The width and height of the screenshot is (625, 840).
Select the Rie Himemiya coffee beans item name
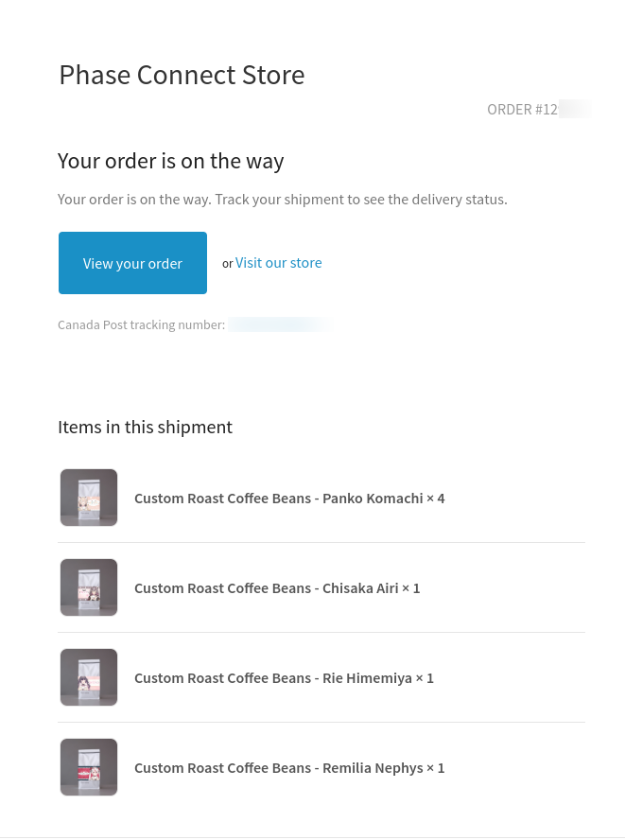[x=272, y=677]
